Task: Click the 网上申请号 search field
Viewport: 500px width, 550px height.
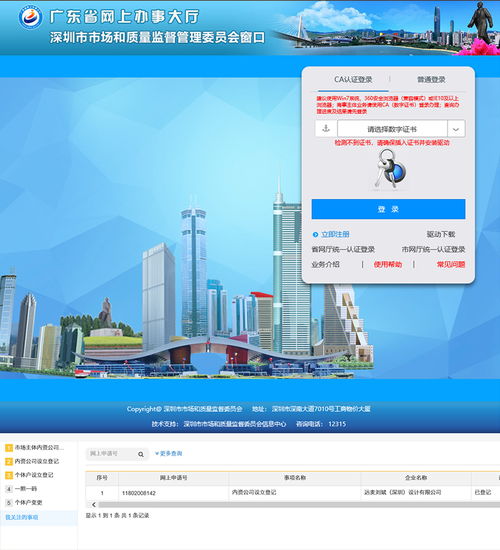Action: click(x=112, y=454)
